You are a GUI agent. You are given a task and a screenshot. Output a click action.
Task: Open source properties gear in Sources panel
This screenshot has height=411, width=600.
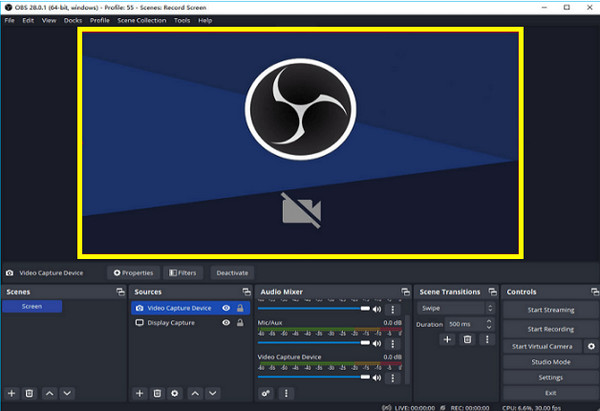click(x=174, y=393)
